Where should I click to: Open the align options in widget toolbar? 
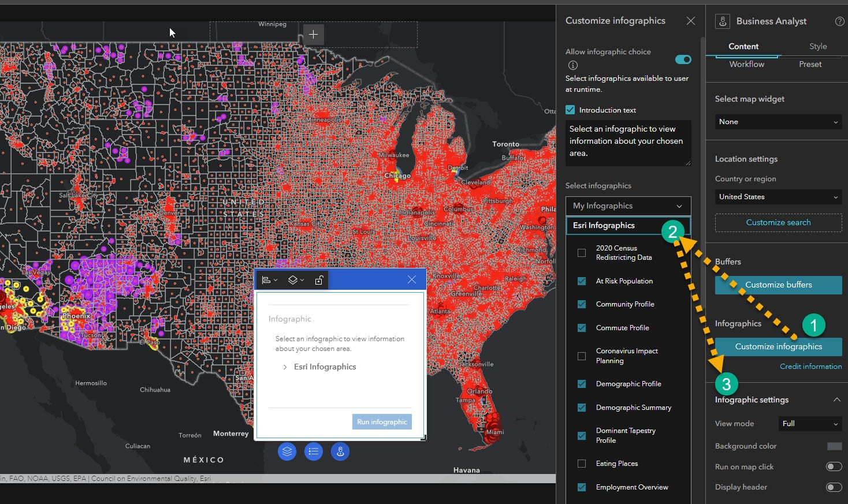pyautogui.click(x=269, y=280)
